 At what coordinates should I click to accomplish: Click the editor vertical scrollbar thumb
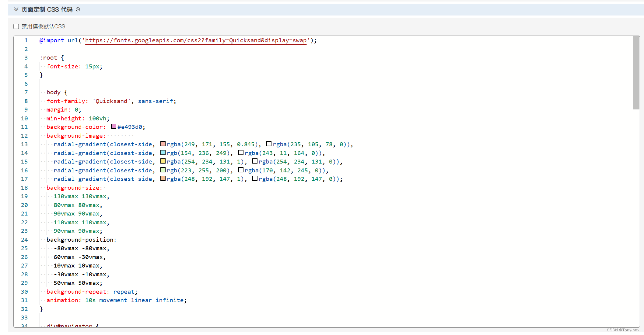636,73
